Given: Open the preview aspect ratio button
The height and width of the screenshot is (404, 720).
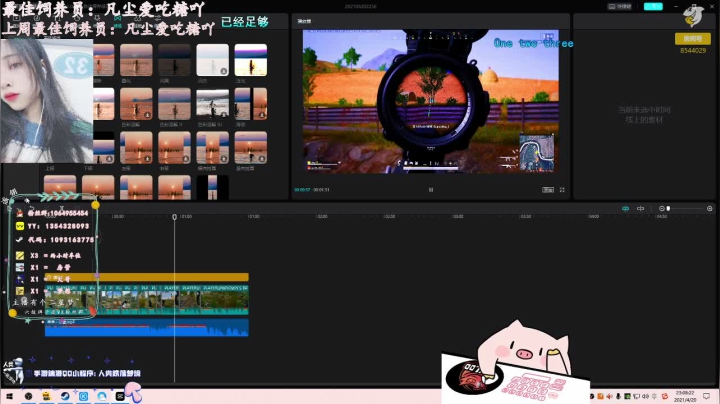Looking at the screenshot, I should click(548, 190).
